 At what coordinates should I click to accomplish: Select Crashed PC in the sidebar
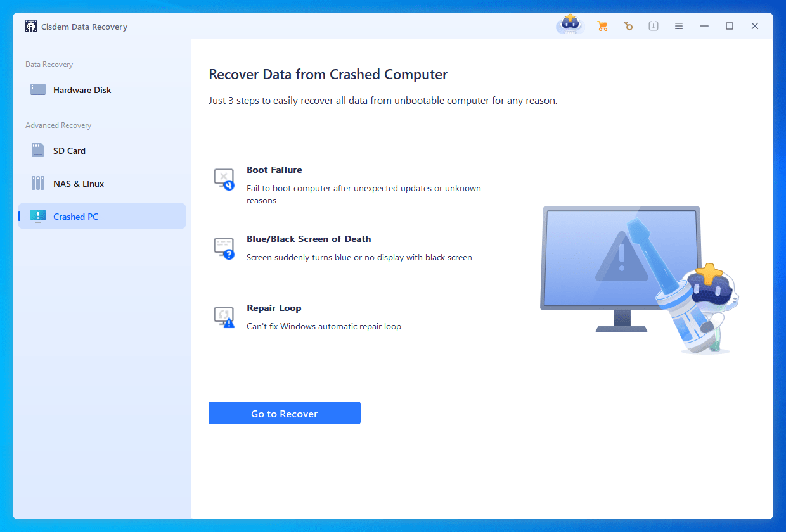[x=102, y=216]
